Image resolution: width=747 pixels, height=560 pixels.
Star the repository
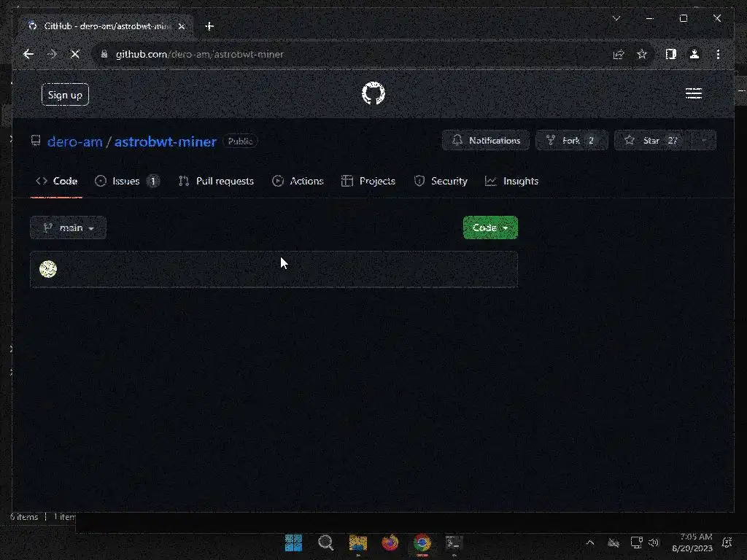point(653,141)
